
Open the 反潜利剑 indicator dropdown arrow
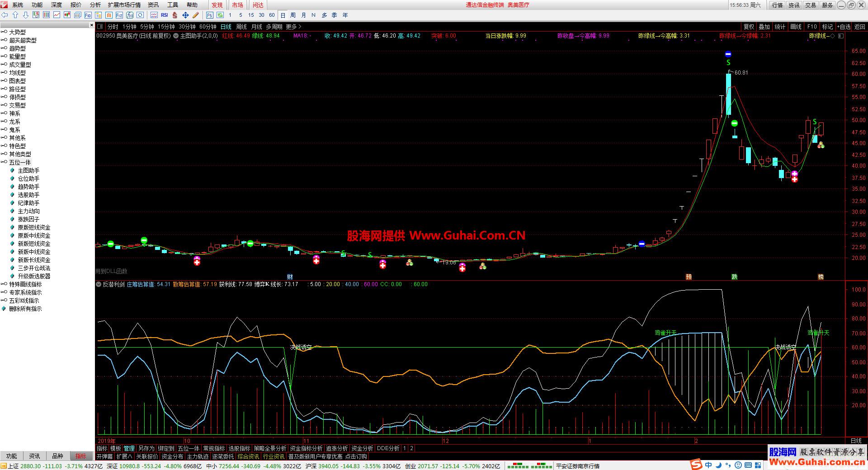(x=99, y=284)
